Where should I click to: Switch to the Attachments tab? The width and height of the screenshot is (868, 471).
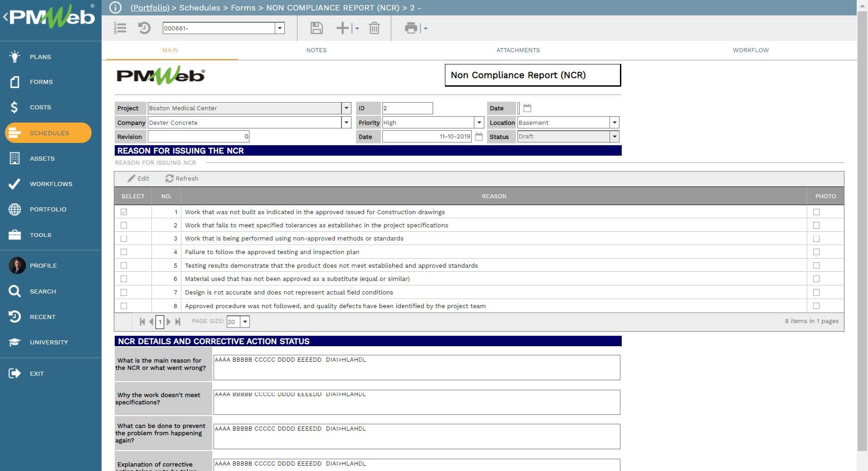pyautogui.click(x=518, y=50)
